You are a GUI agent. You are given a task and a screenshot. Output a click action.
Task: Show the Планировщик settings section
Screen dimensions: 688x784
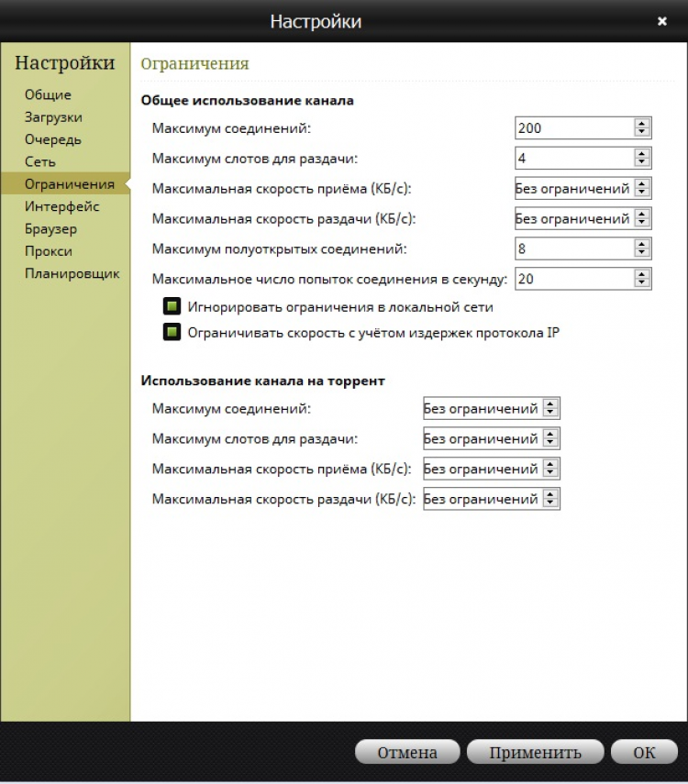click(72, 273)
